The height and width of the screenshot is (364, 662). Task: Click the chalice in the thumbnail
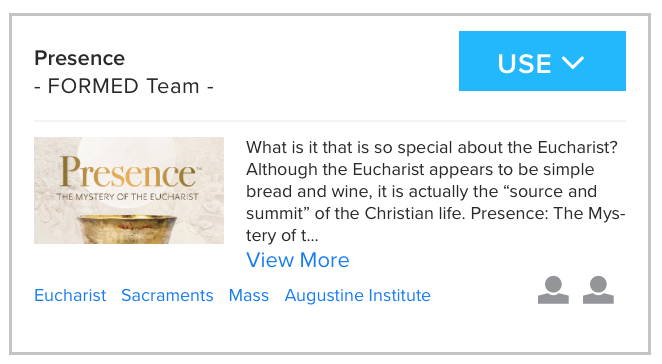[x=128, y=228]
